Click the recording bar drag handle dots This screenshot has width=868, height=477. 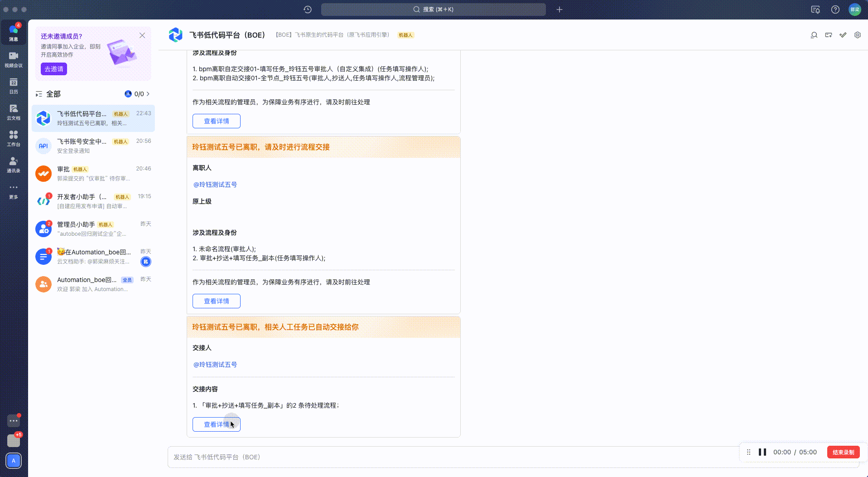[749, 452]
